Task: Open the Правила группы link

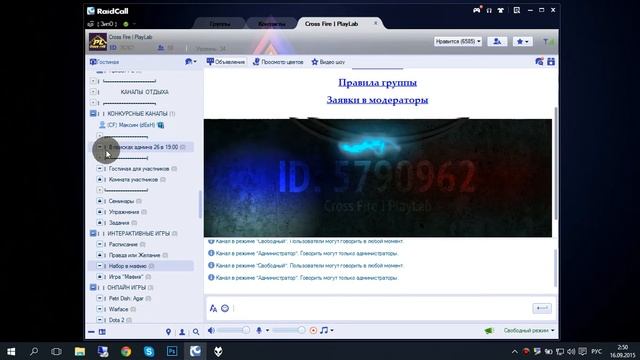Action: pos(378,82)
